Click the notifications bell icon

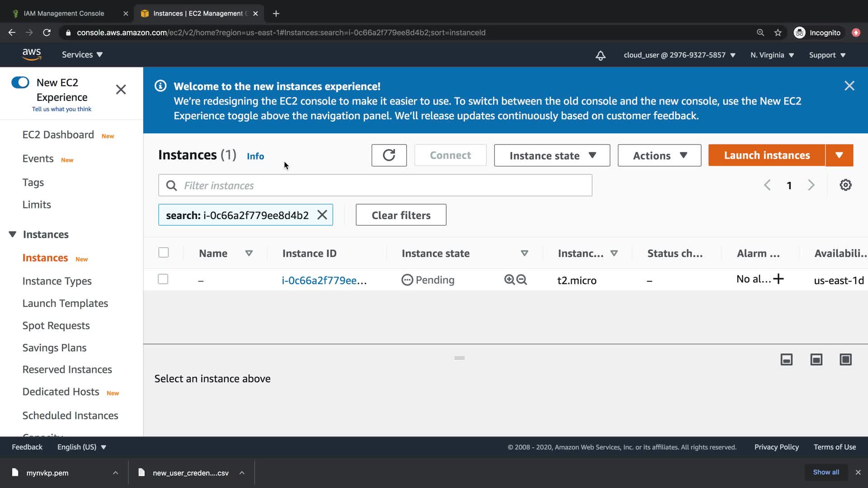600,55
